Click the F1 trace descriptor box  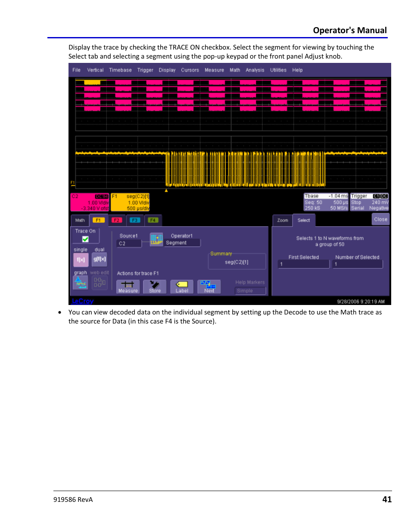coord(131,202)
